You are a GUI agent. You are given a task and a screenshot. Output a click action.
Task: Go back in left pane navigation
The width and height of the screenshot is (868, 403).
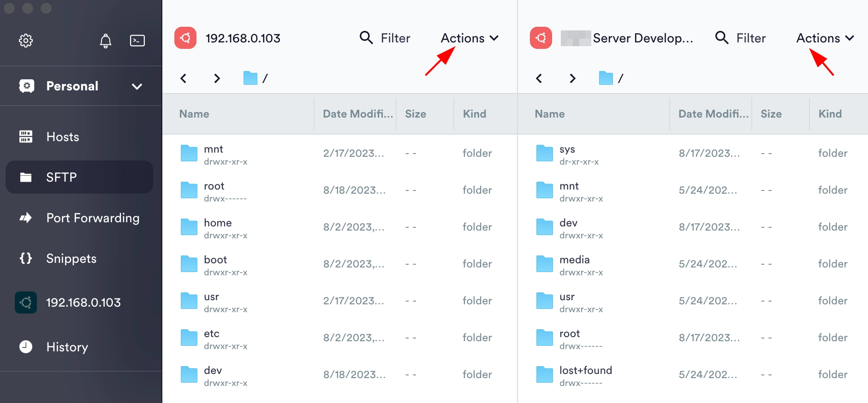point(184,78)
